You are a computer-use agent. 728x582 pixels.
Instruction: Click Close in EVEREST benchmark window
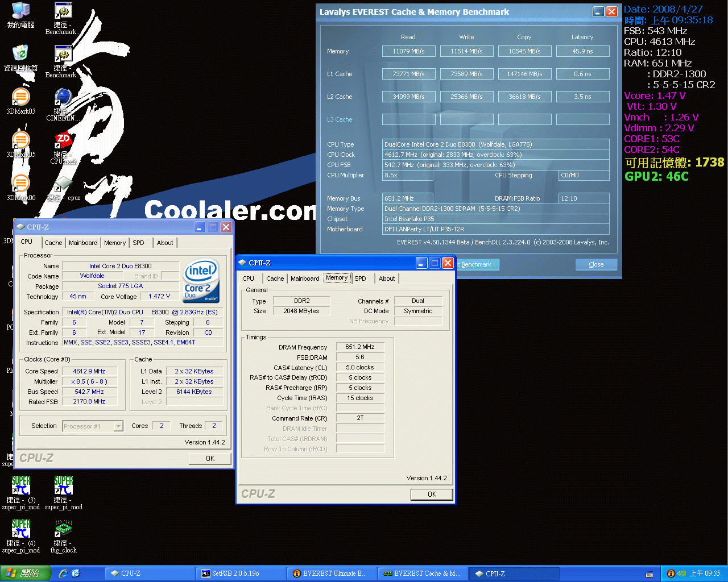point(596,264)
